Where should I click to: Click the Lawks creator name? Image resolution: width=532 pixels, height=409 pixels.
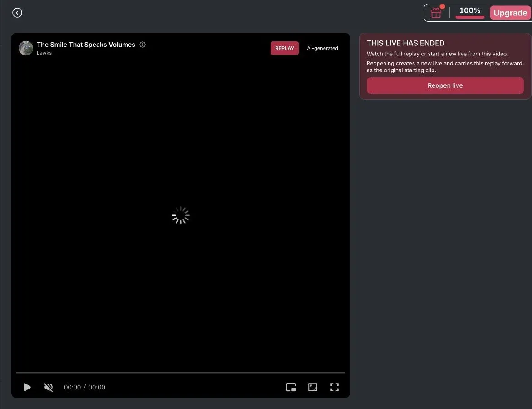[x=44, y=53]
